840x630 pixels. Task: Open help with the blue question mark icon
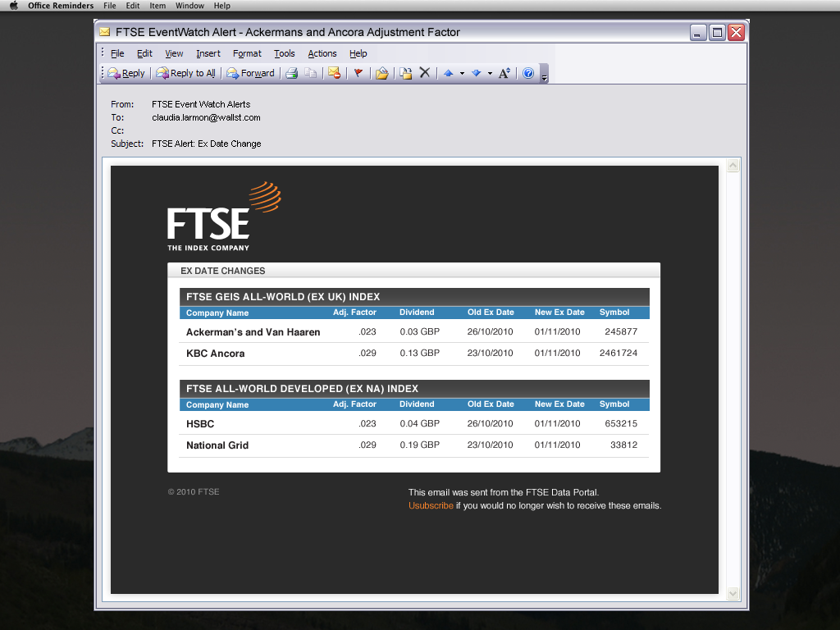(x=528, y=73)
